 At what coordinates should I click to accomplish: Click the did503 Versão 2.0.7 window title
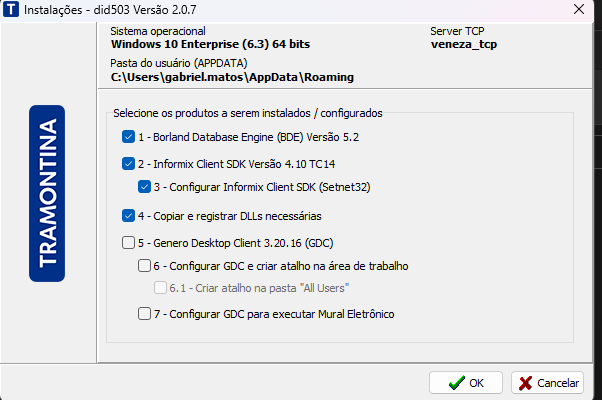coord(142,10)
